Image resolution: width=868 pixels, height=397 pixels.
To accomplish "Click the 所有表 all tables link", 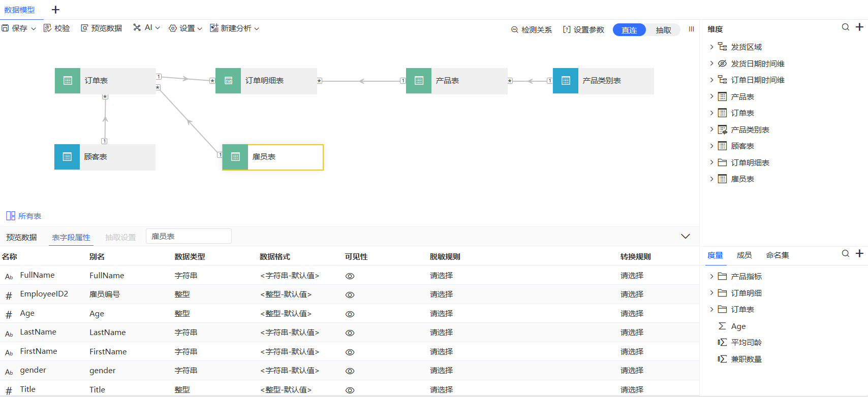I will coord(24,216).
